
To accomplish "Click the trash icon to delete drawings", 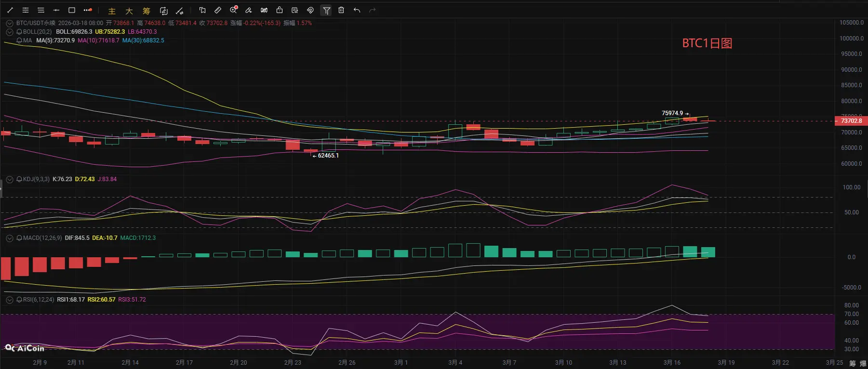I will (341, 10).
